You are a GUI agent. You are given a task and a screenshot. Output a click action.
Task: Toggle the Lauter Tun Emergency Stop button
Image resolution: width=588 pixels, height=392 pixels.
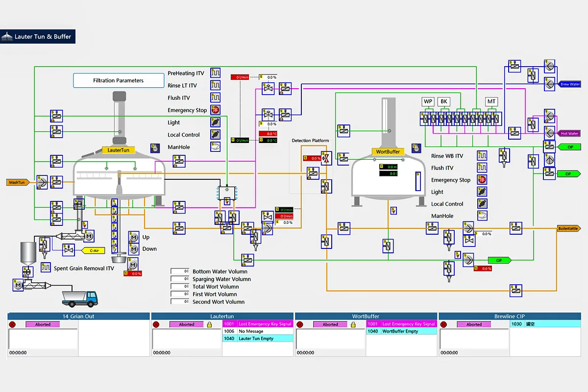[x=216, y=110]
